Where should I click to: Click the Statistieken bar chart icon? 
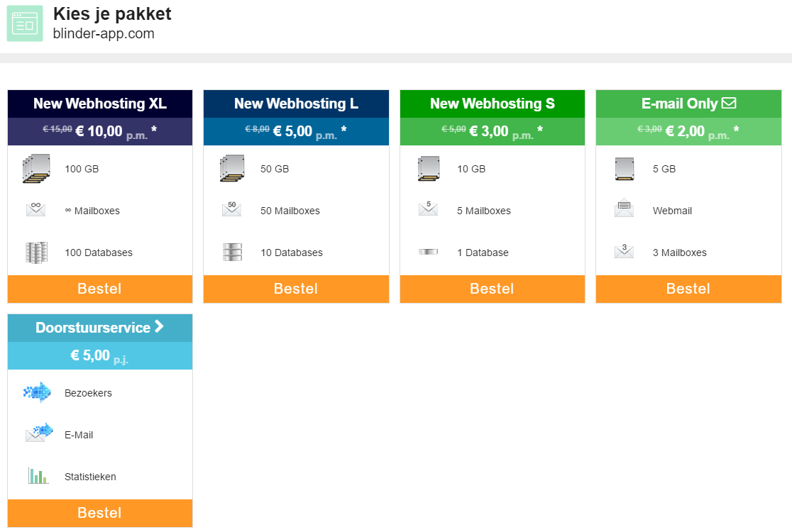(38, 476)
